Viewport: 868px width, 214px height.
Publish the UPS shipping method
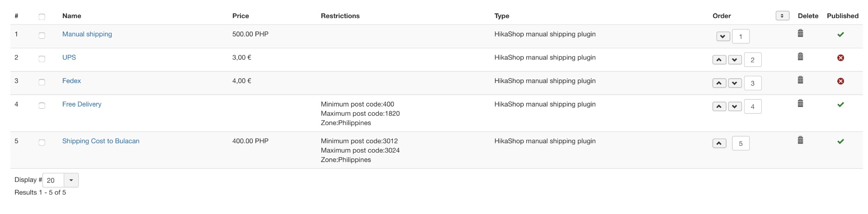pyautogui.click(x=840, y=58)
